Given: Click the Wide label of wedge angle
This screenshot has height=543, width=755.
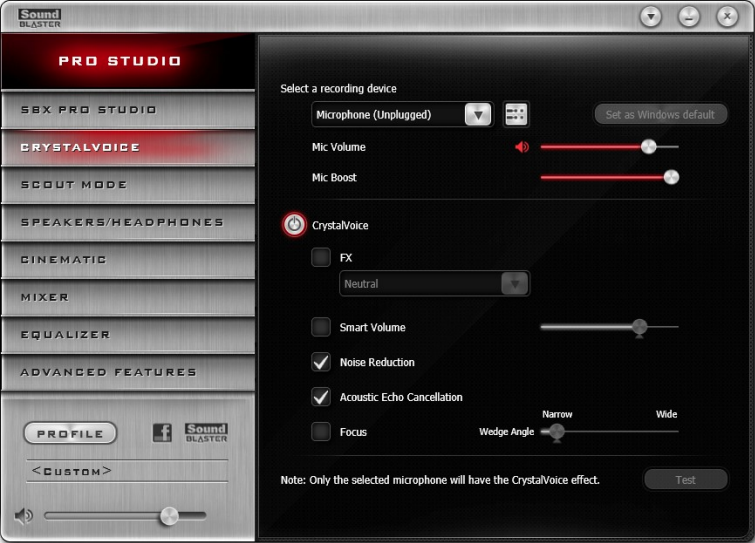Looking at the screenshot, I should point(666,414).
